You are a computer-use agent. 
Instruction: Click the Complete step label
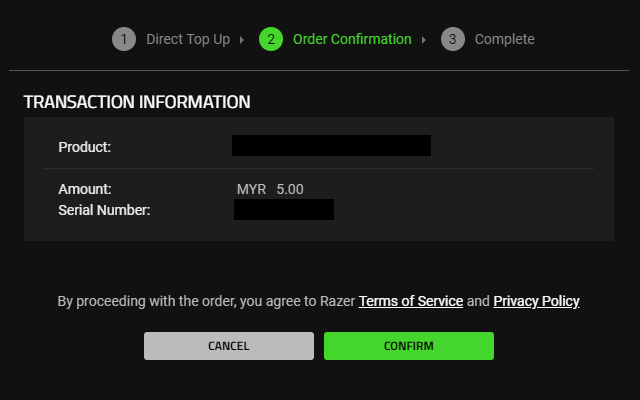tap(504, 39)
